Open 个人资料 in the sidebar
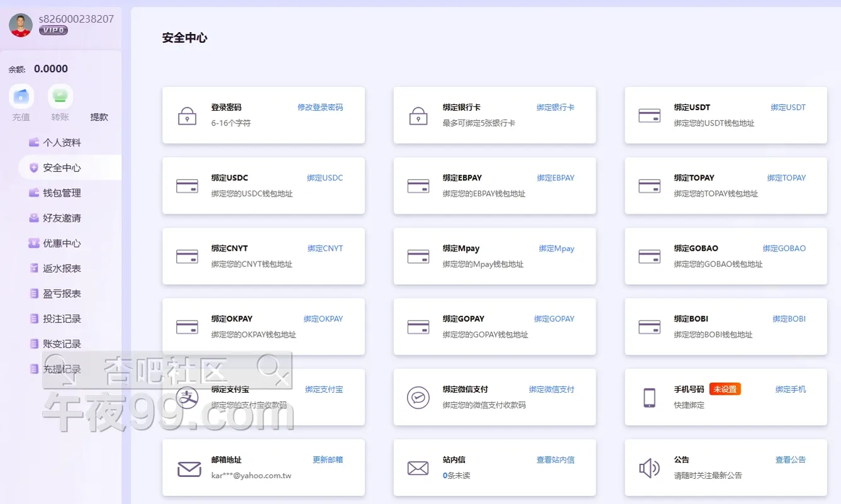841x504 pixels. coord(62,143)
